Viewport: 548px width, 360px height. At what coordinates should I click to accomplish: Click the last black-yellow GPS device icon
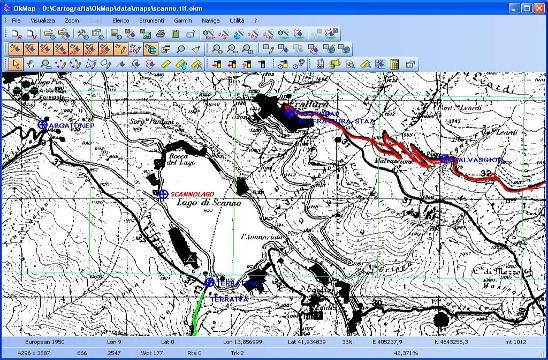tap(262, 64)
